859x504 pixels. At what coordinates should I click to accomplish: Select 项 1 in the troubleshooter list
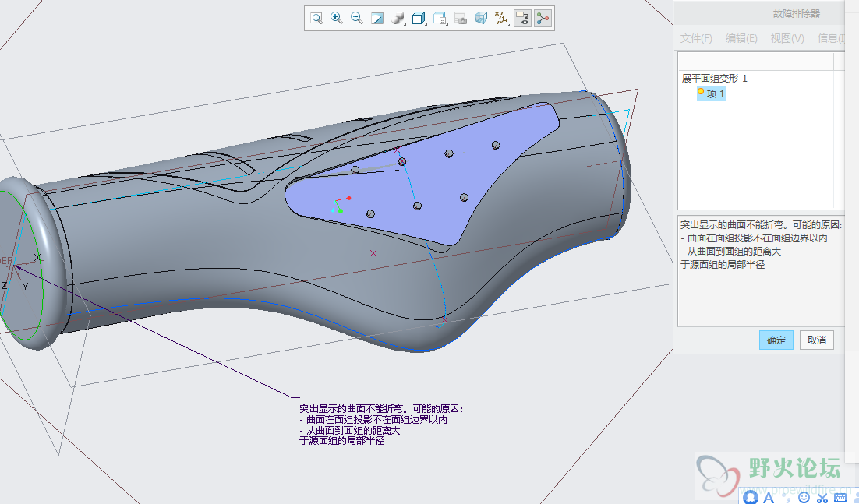(x=716, y=94)
